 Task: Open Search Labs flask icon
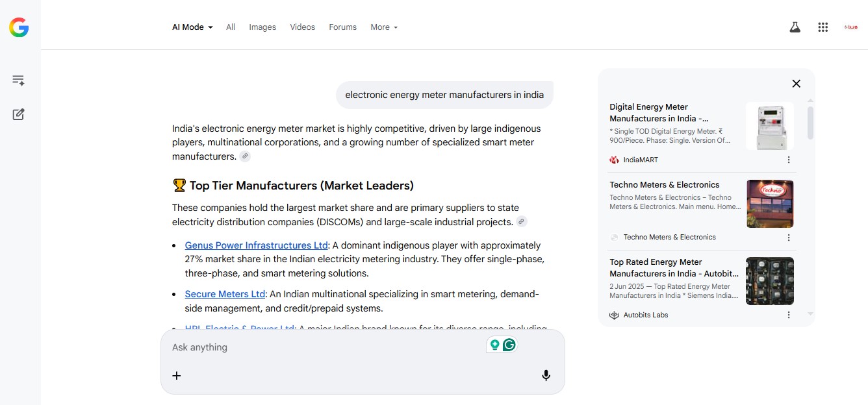795,27
